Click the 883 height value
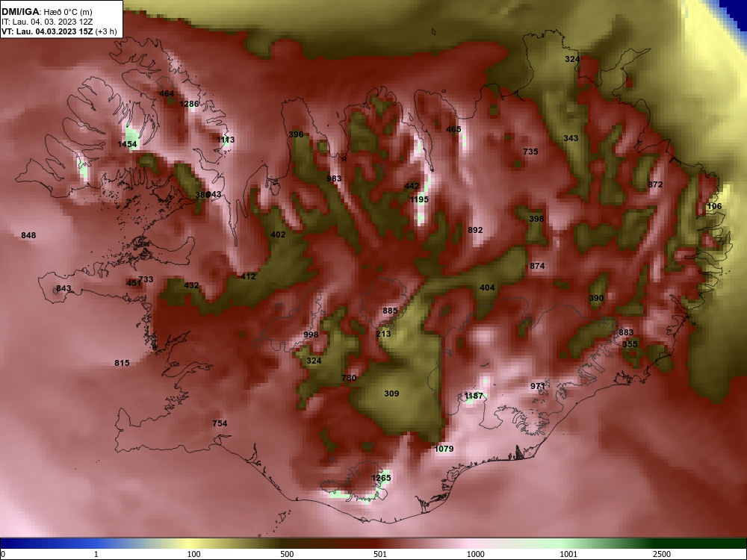The image size is (747, 560). pyautogui.click(x=626, y=332)
